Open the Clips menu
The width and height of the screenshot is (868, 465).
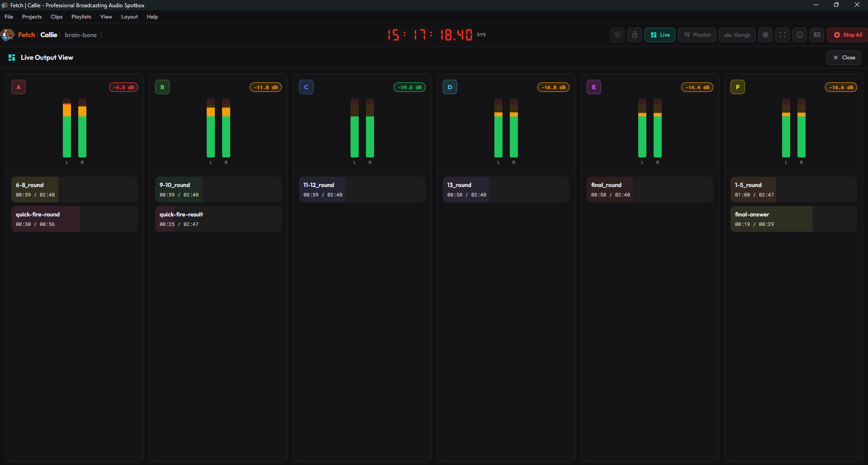[x=57, y=17]
